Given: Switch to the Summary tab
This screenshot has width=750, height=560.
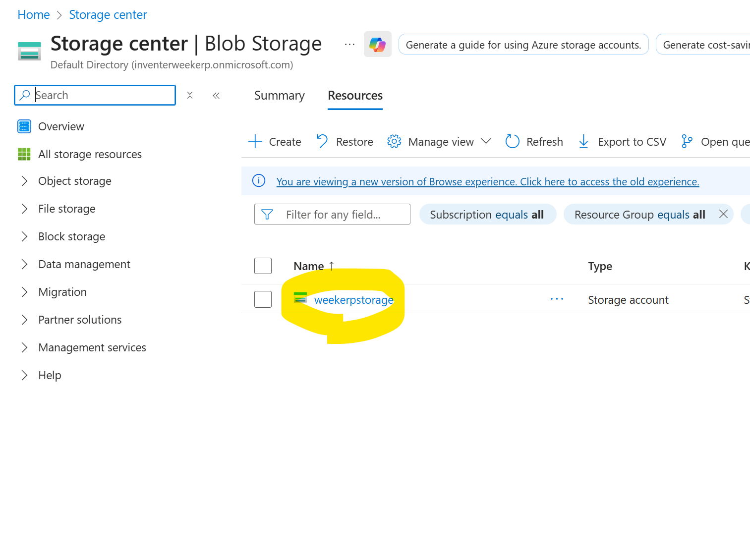Looking at the screenshot, I should [x=279, y=96].
